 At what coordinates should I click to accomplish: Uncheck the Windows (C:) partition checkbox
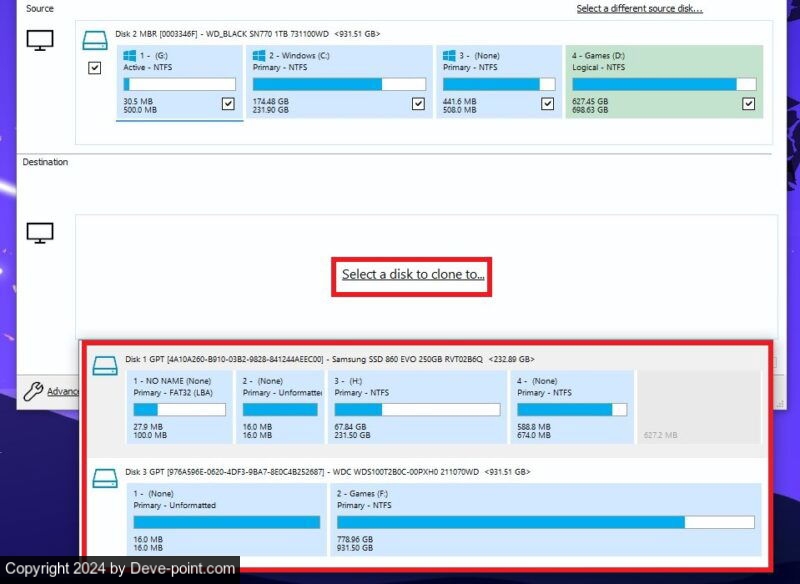418,103
